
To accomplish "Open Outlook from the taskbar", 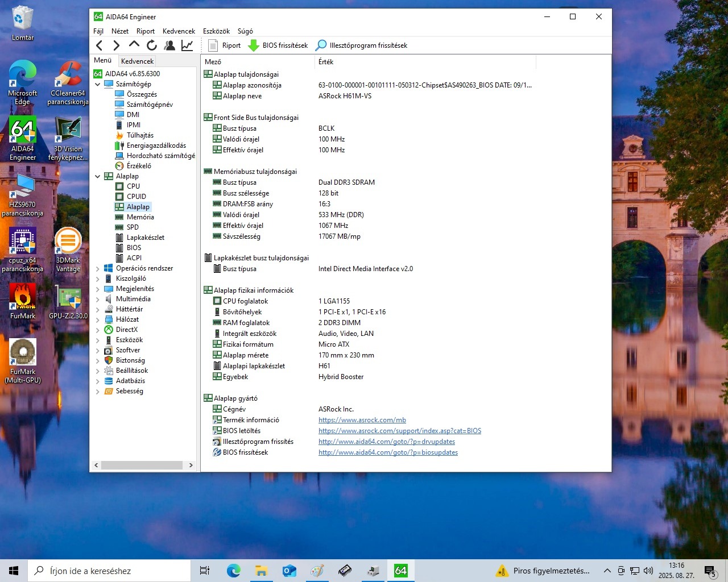I will (x=289, y=571).
